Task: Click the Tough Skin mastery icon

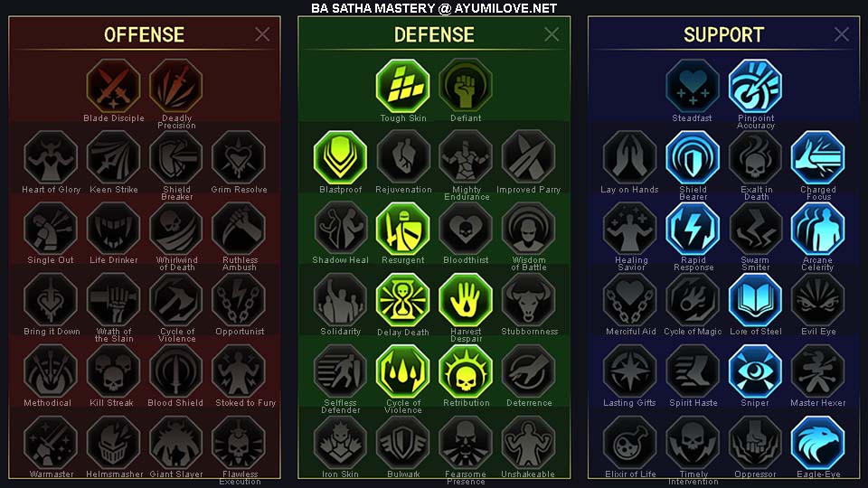Action: point(403,87)
